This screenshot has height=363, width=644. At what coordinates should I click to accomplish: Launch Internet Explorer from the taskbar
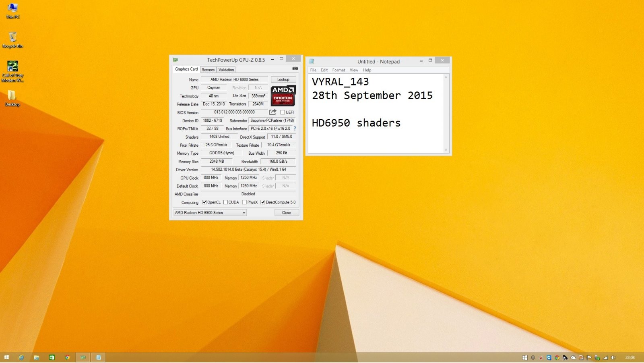[21, 357]
